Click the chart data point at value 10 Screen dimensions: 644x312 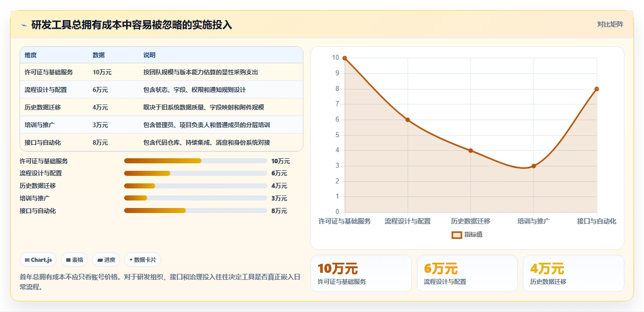tap(345, 58)
